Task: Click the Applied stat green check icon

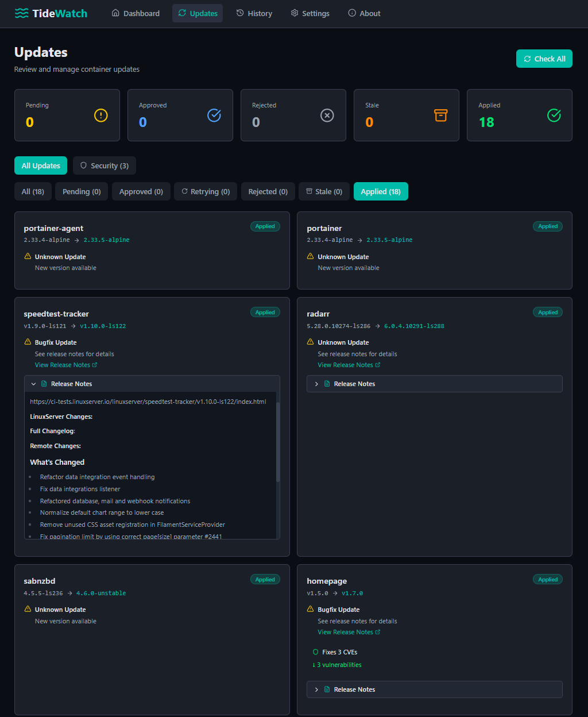Action: click(x=554, y=115)
